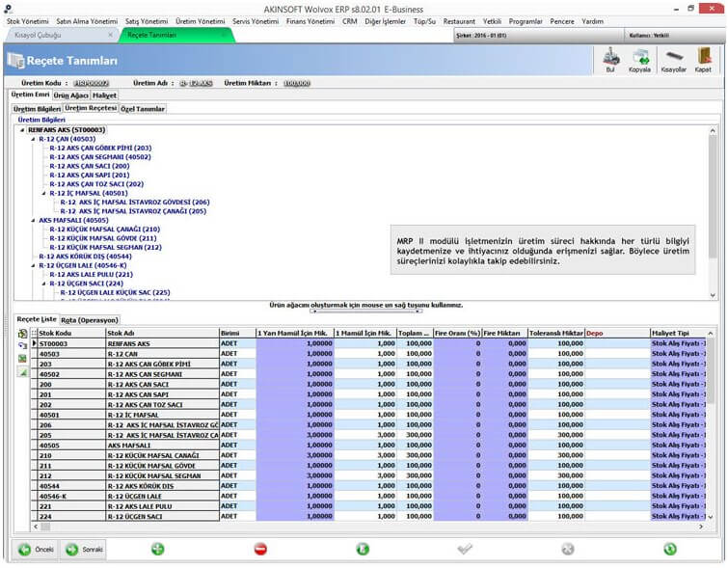
Task: Collapse the R-12 ÇAN (40503) node
Action: (x=33, y=139)
